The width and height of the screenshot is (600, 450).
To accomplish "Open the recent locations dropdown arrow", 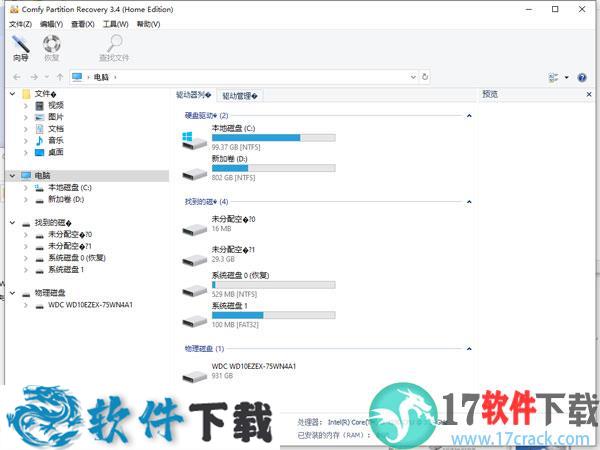I will coord(47,77).
